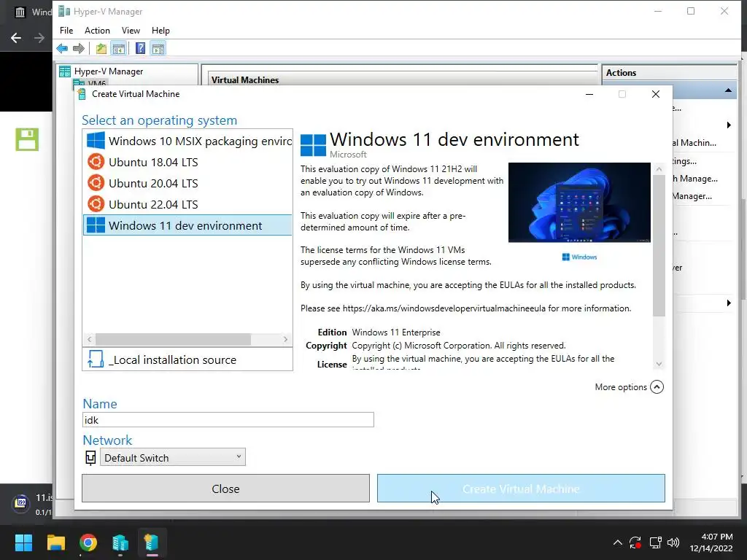Collapse More options with the chevron
747x560 pixels.
pyautogui.click(x=657, y=386)
